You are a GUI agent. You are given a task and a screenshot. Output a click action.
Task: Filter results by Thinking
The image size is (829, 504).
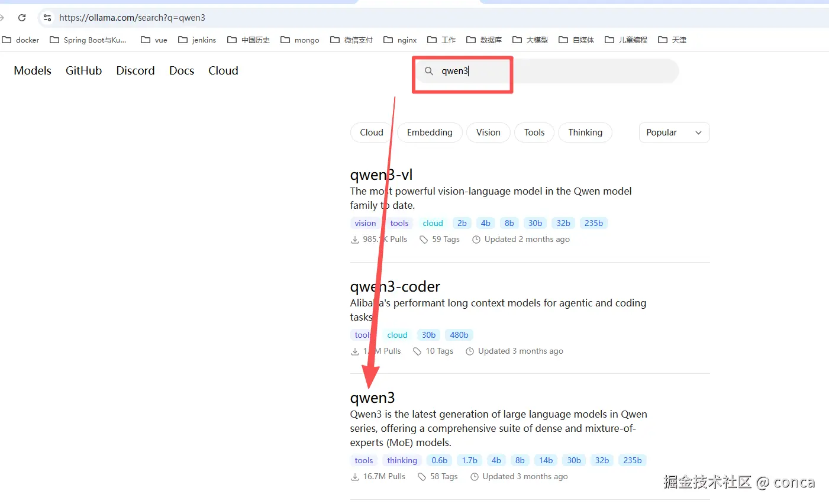pos(585,133)
